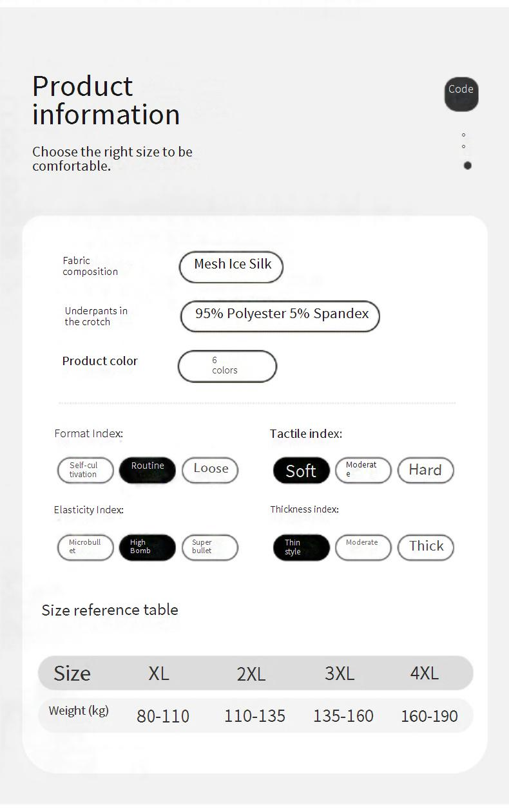
Task: Click the dark Code badge icon
Action: 461,94
